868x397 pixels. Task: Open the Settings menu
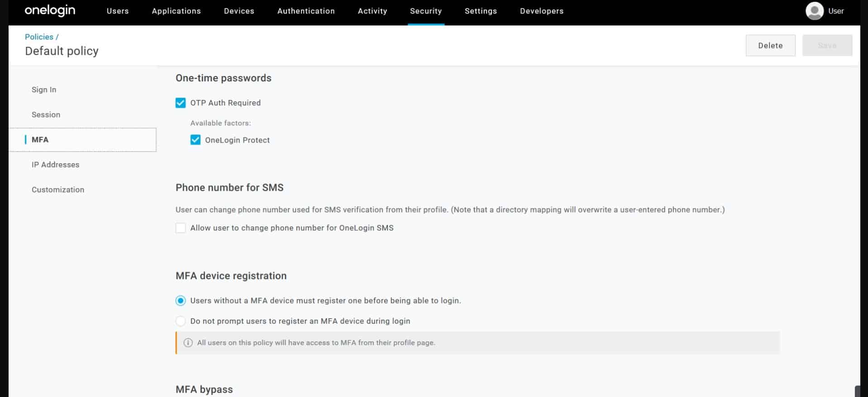[481, 11]
